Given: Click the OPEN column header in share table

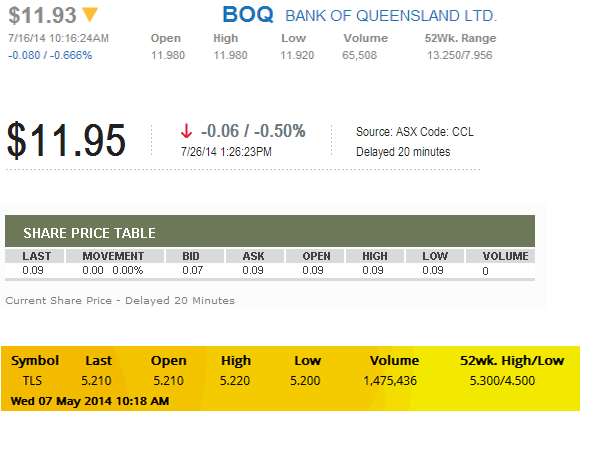Looking at the screenshot, I should [x=316, y=256].
